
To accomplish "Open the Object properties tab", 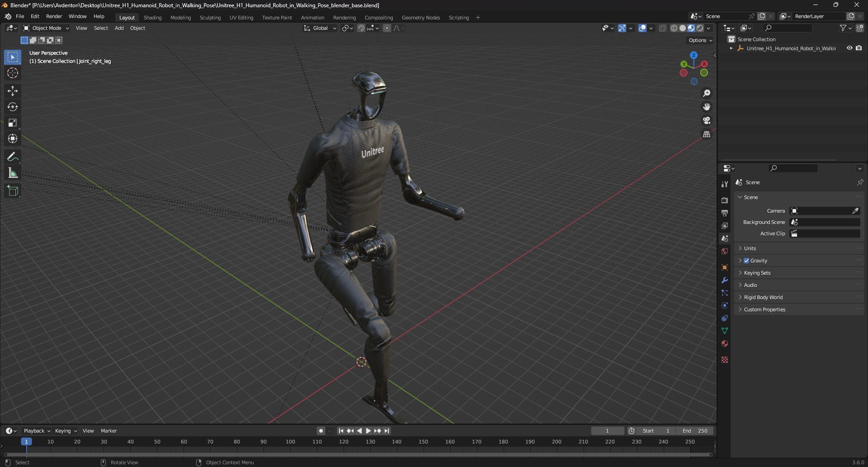I will pos(725,267).
